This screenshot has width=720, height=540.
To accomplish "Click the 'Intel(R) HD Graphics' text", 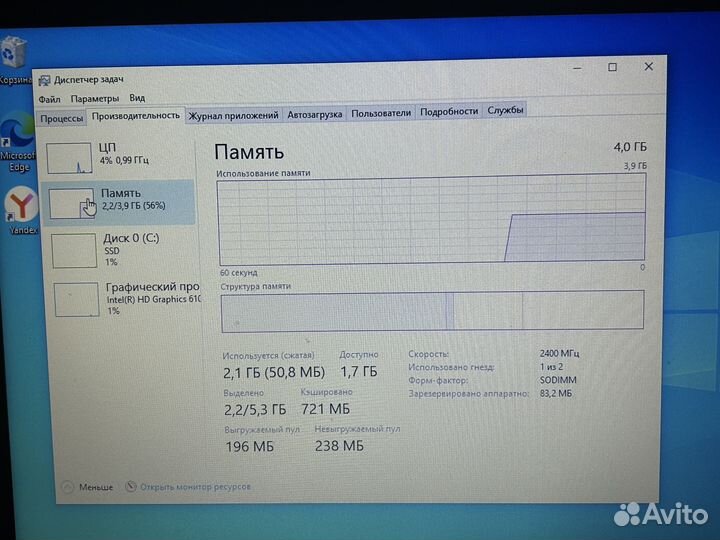I will (x=153, y=299).
